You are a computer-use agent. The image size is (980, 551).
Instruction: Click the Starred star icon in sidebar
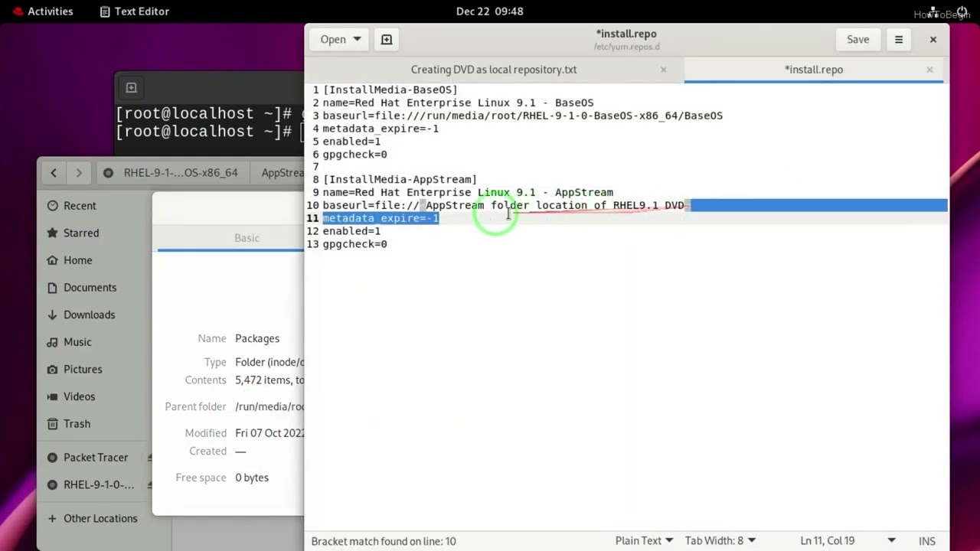[52, 233]
